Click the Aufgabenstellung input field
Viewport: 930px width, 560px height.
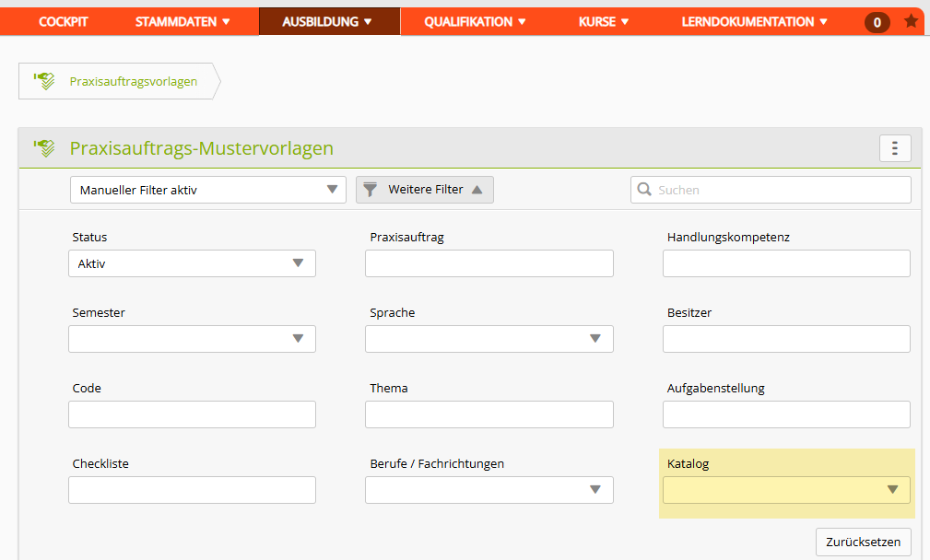[x=786, y=414]
